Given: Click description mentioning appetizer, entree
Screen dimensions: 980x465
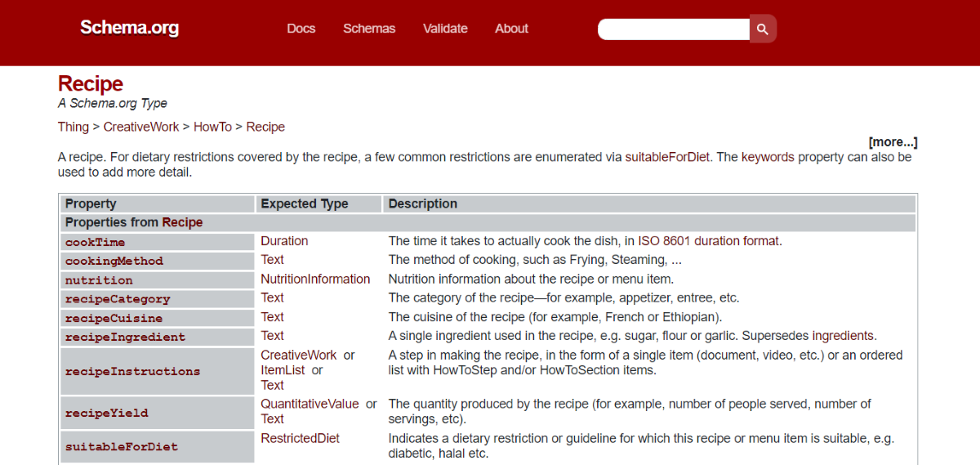Looking at the screenshot, I should pyautogui.click(x=563, y=298).
